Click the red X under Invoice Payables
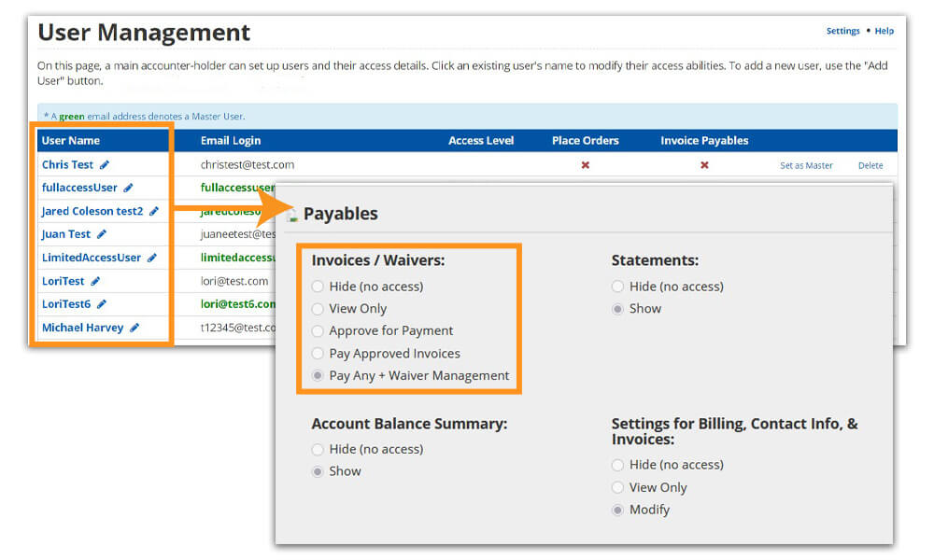This screenshot has height=560, width=934. [704, 165]
